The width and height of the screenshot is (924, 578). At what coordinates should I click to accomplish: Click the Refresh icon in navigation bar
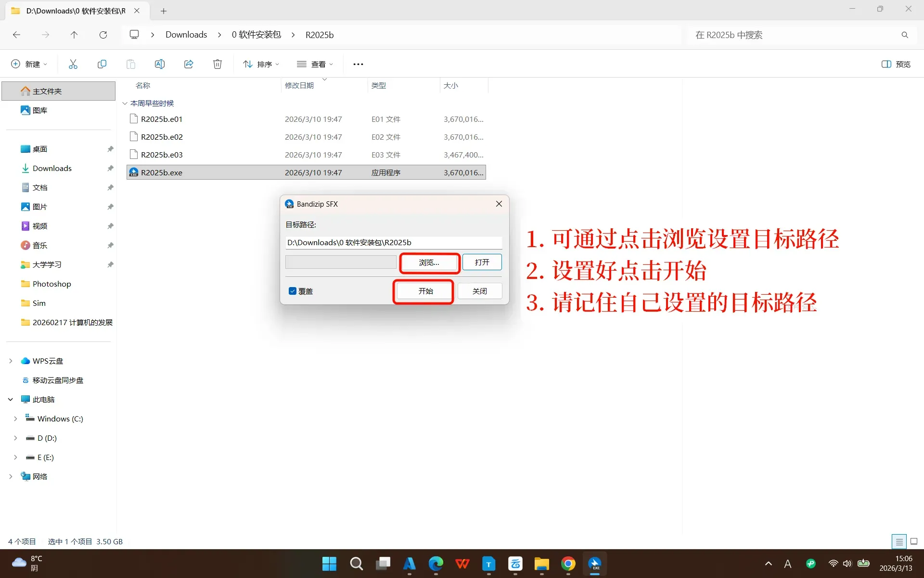(x=103, y=35)
